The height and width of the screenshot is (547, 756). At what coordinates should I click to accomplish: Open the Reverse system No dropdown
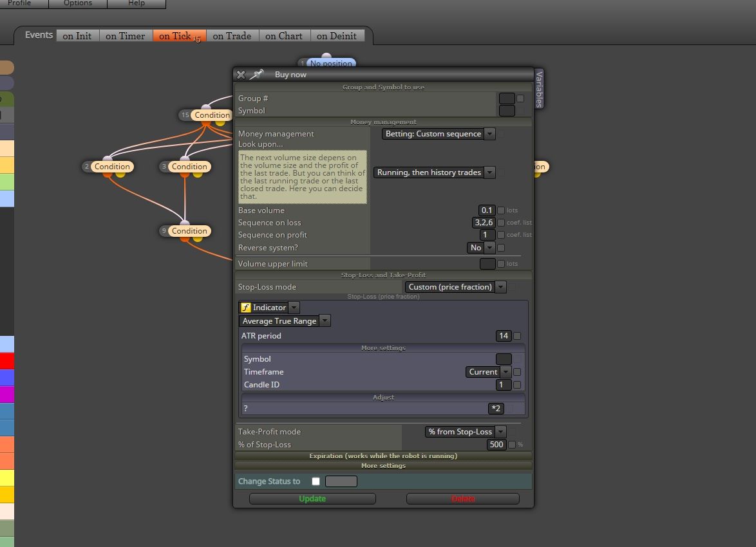(481, 248)
